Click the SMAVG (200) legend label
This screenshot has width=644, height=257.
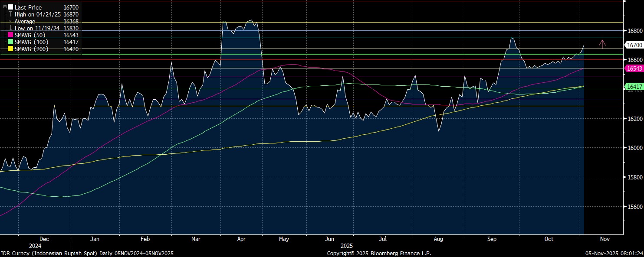pos(32,49)
